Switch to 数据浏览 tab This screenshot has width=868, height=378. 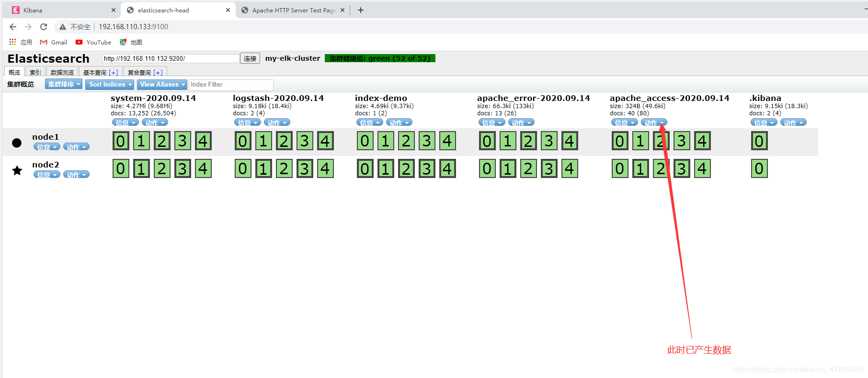point(62,72)
